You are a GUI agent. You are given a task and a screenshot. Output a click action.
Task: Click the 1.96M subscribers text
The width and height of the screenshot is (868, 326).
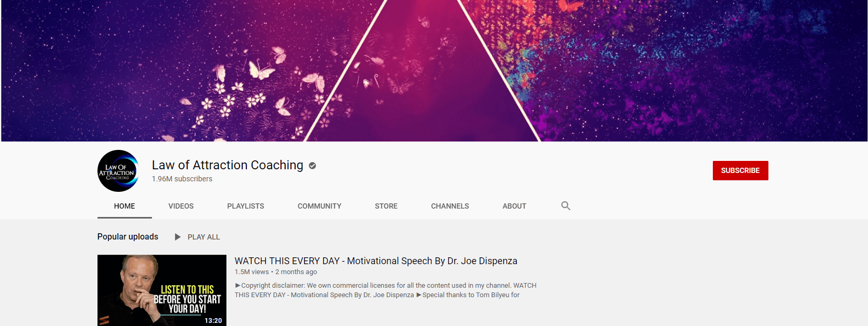tap(182, 179)
